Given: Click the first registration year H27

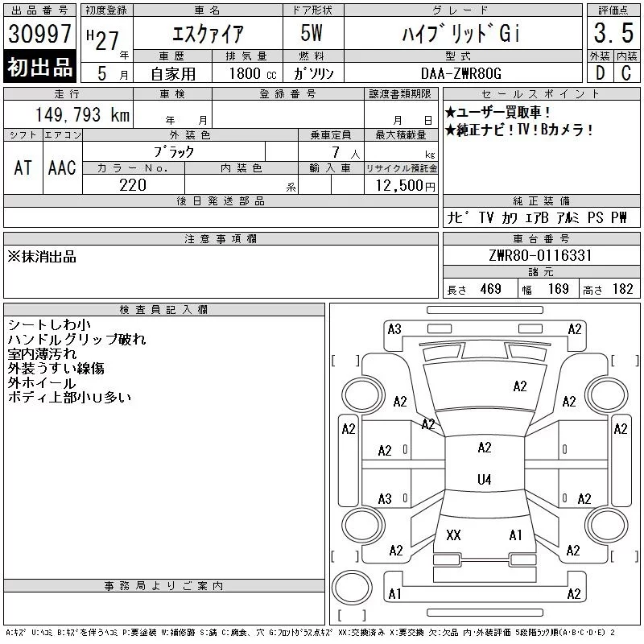Looking at the screenshot, I should click(103, 39).
